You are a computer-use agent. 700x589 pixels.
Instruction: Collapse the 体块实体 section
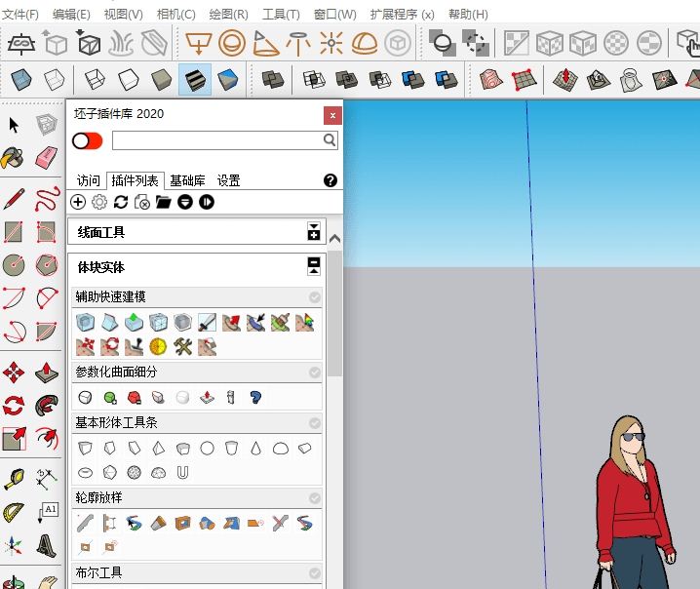[313, 266]
